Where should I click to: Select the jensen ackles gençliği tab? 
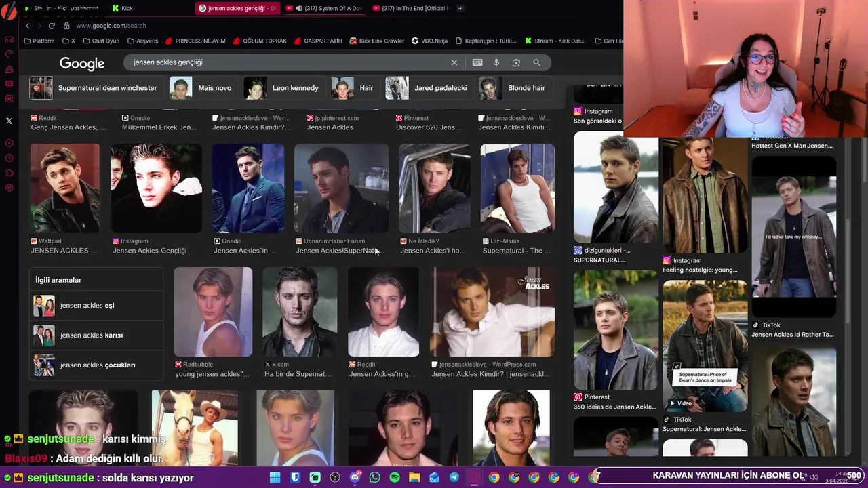[x=237, y=8]
